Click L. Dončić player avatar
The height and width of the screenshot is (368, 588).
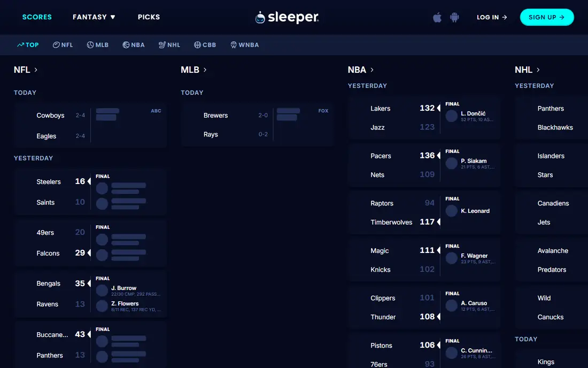tap(452, 116)
